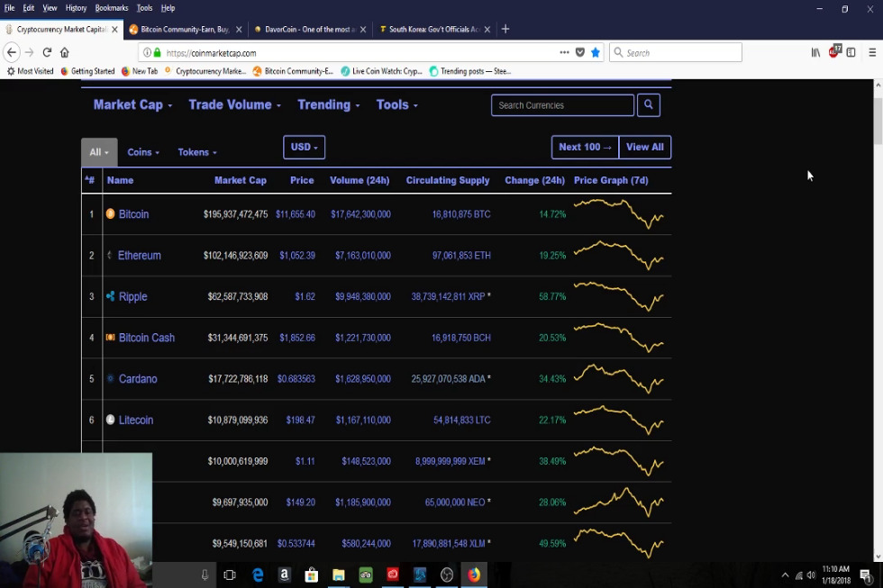The width and height of the screenshot is (883, 588).
Task: Open the NEO 7d price graph
Action: point(618,502)
